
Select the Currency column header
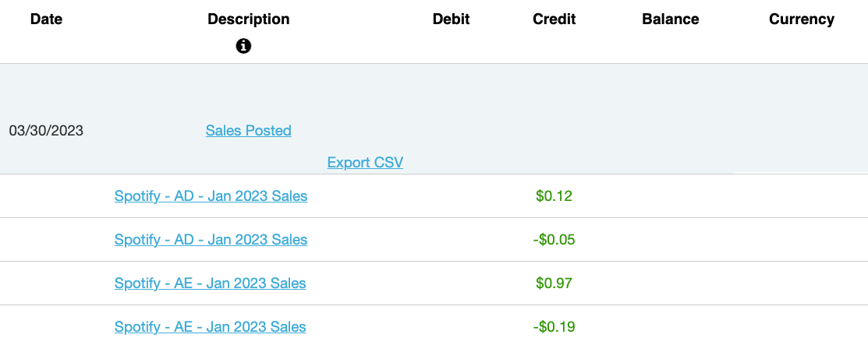pyautogui.click(x=802, y=19)
